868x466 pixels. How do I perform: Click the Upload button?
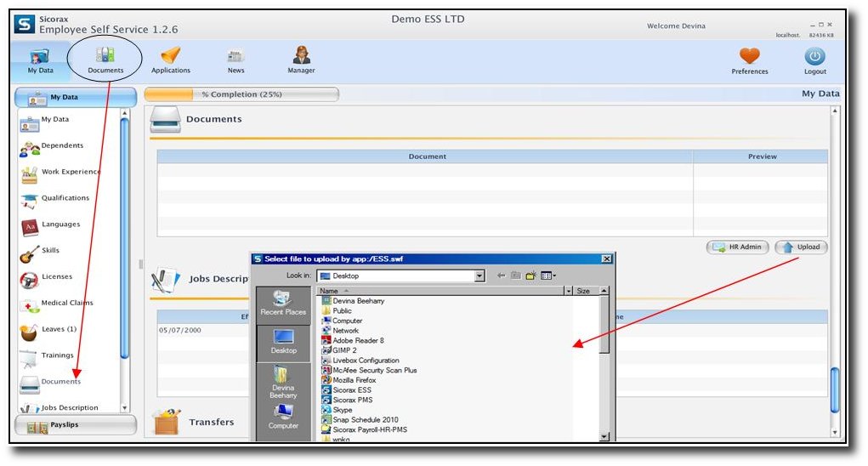click(801, 247)
